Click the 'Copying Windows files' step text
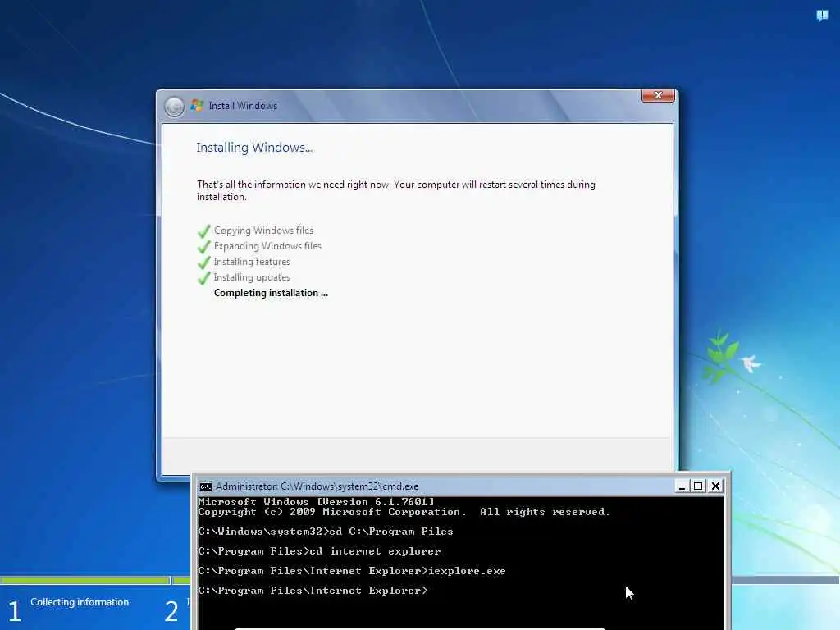Screen dimensions: 840x630 [x=263, y=231]
